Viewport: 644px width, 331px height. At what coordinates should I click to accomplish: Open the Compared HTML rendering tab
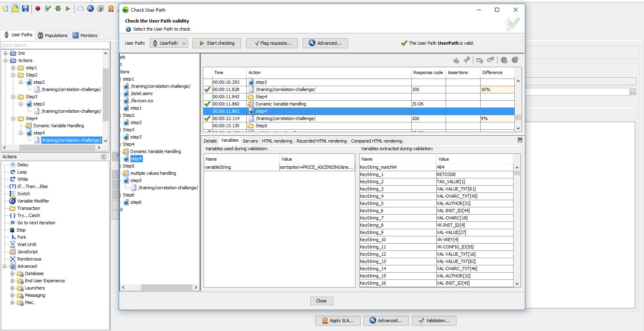(x=376, y=141)
